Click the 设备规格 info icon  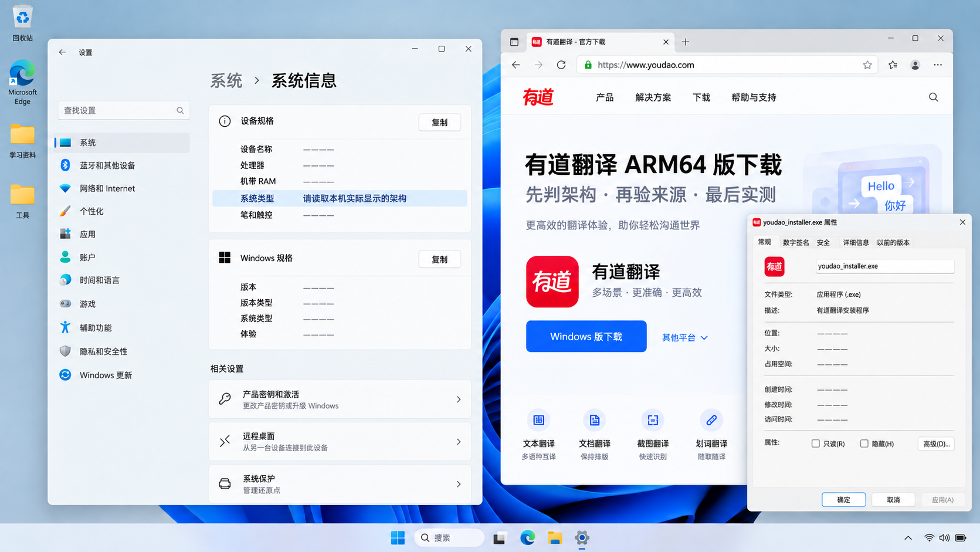click(x=225, y=121)
